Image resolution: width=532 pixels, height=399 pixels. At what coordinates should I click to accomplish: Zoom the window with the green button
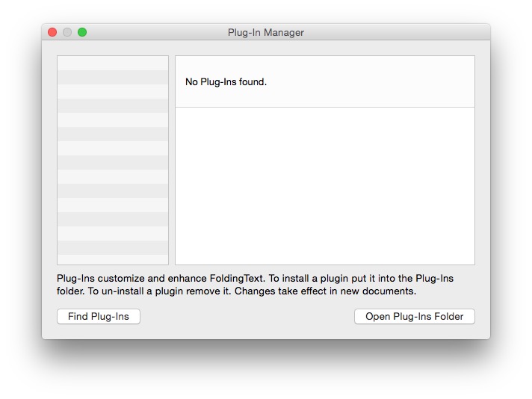pos(82,32)
